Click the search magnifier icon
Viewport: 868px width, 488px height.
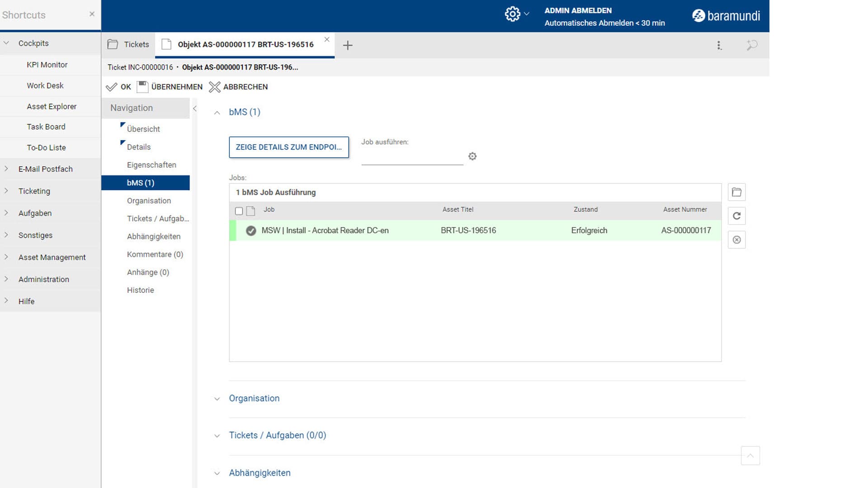click(752, 45)
